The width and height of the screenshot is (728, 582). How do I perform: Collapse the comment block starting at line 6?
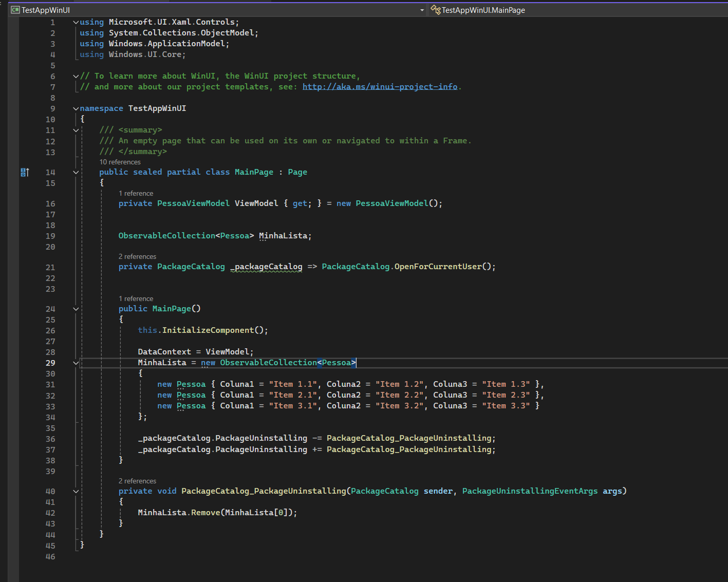(76, 76)
